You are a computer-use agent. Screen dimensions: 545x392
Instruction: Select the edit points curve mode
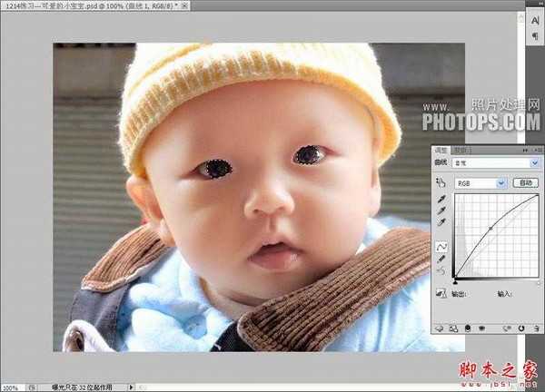(441, 246)
